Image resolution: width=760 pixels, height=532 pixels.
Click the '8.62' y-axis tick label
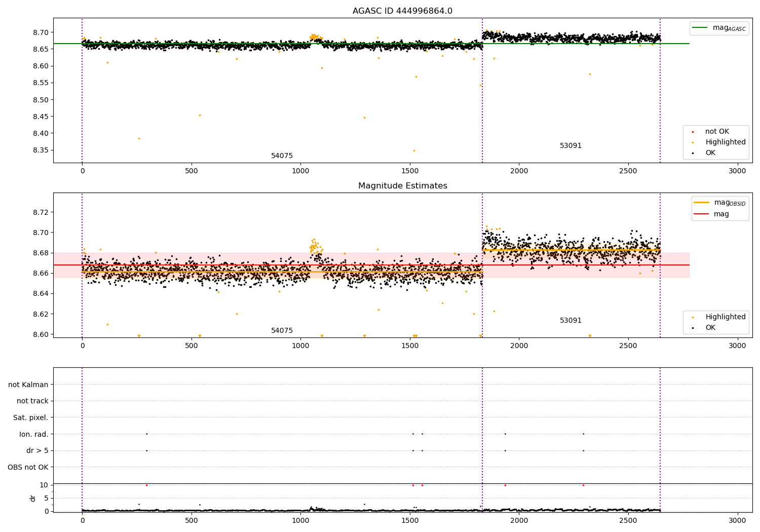pos(41,314)
